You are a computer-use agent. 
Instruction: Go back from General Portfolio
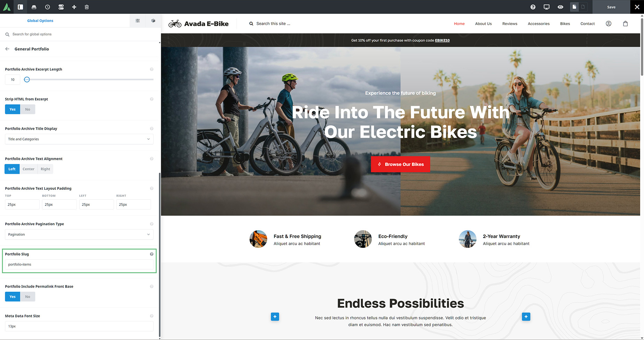[x=7, y=49]
